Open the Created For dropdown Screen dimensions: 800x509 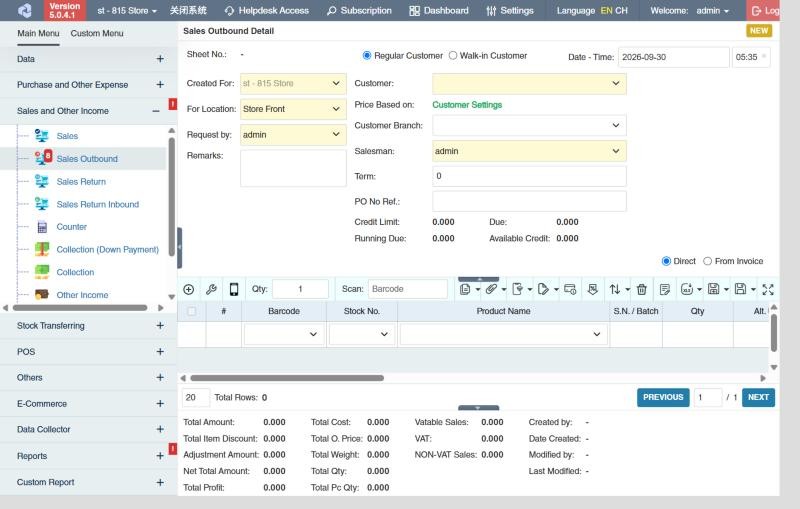[x=293, y=84]
